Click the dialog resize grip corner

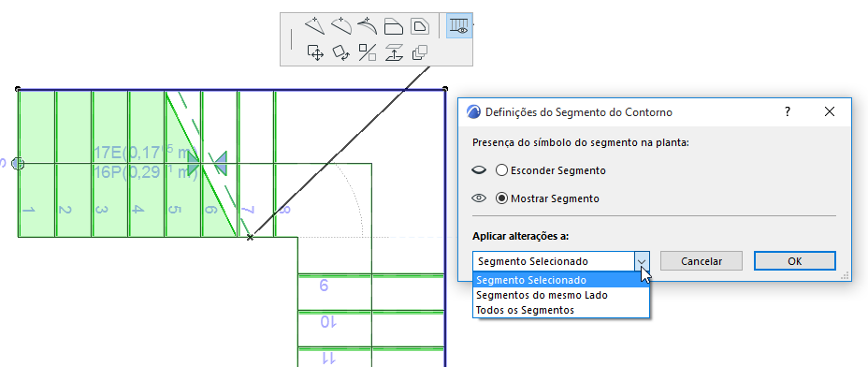(846, 275)
